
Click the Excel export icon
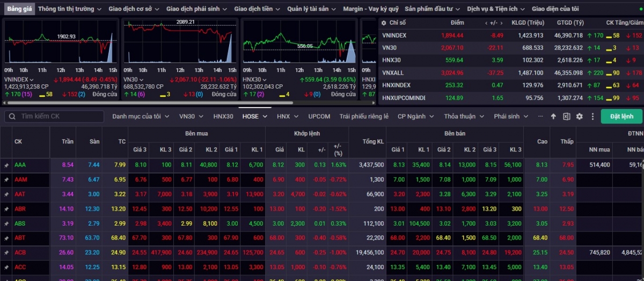coord(567,117)
